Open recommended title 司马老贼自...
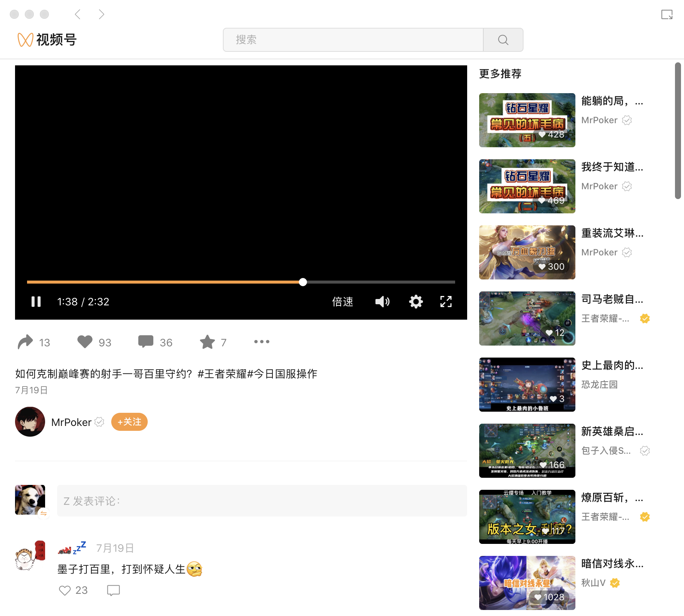Screen dimensions: 684x616 [x=612, y=299]
